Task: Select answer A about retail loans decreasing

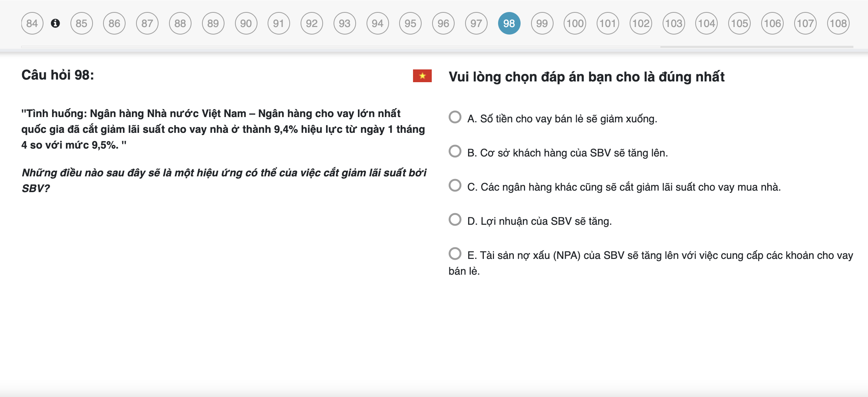Action: click(x=455, y=117)
